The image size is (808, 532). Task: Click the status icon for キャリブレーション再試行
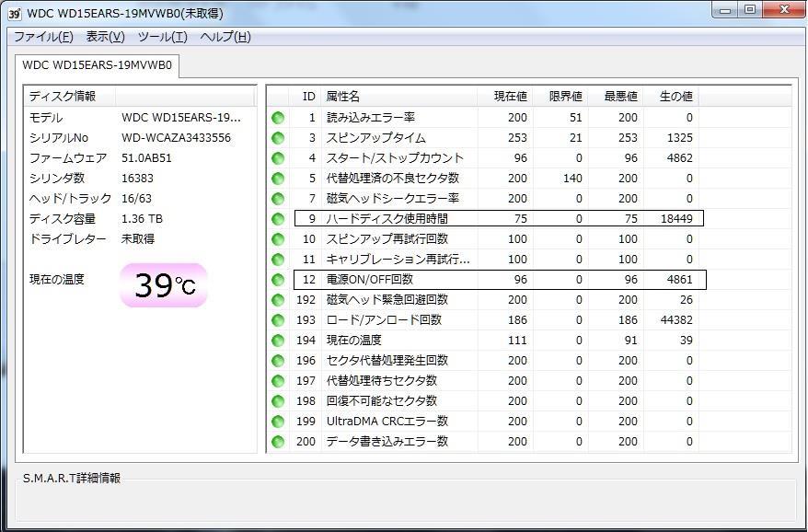pos(278,260)
